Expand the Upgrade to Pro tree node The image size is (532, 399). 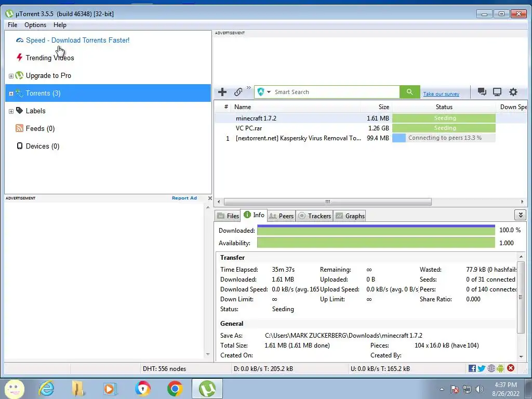point(11,76)
